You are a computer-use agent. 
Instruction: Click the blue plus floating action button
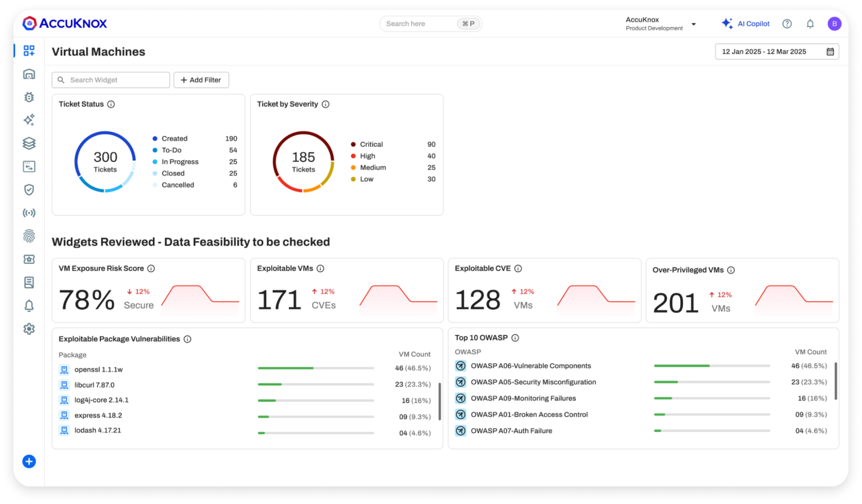tap(28, 461)
